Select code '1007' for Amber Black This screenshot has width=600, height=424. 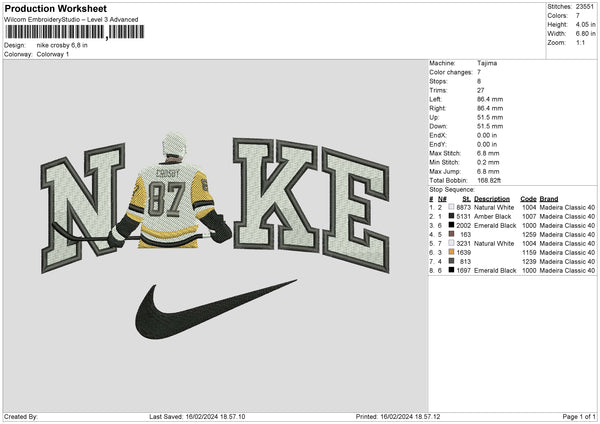point(529,216)
